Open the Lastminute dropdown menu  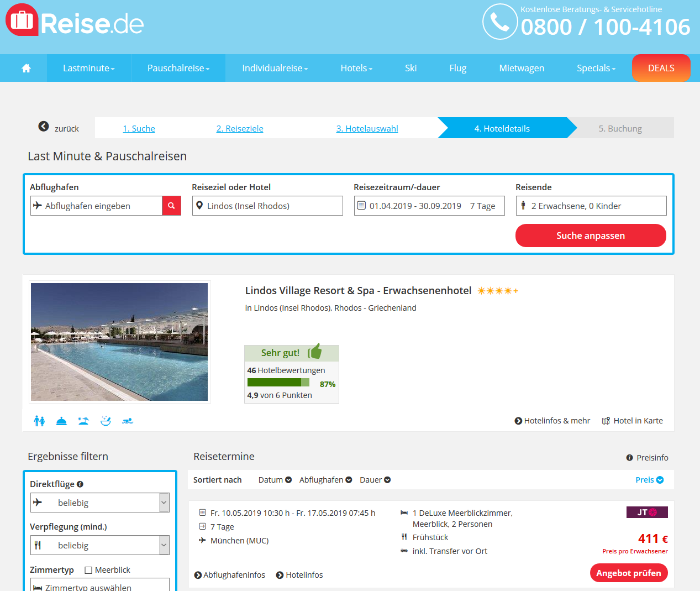tap(89, 68)
